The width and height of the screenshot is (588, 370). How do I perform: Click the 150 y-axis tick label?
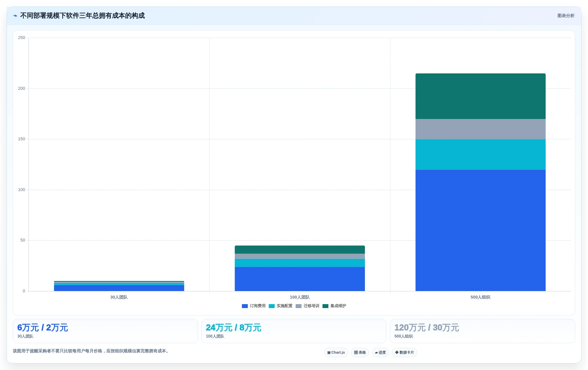22,139
